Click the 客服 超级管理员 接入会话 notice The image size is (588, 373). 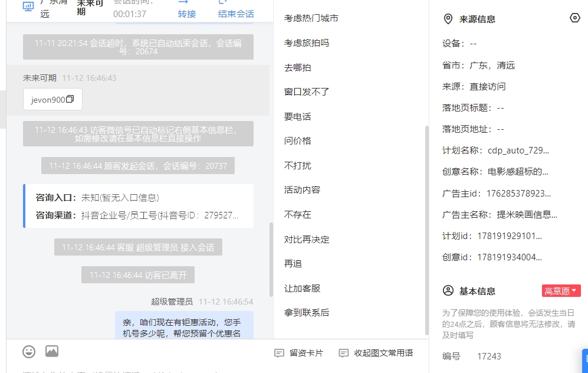pos(138,247)
